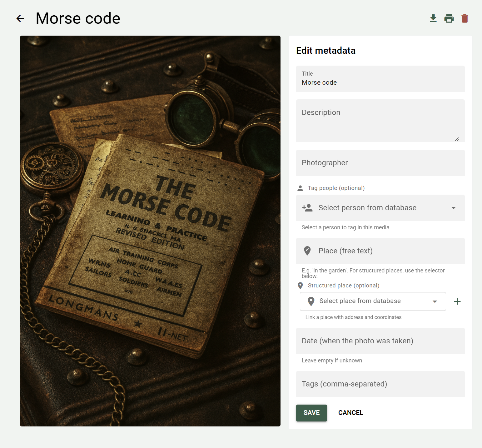
Task: Click the pin icon beside Structured place
Action: [x=300, y=286]
